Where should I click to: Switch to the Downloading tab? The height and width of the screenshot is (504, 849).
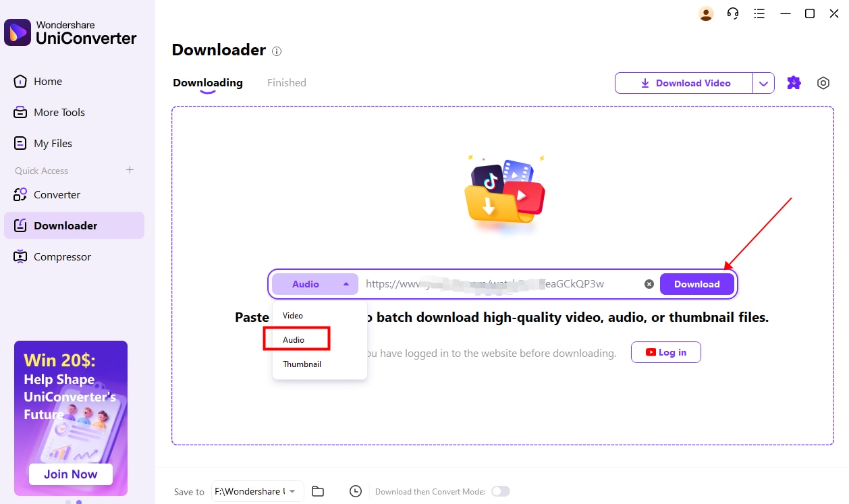click(x=208, y=82)
